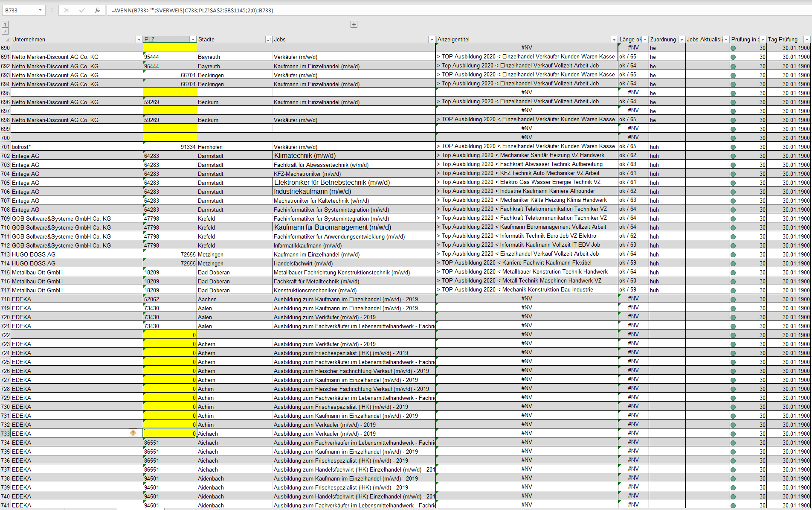Open the Name Box dropdown arrow
The image size is (812, 510).
tap(41, 10)
